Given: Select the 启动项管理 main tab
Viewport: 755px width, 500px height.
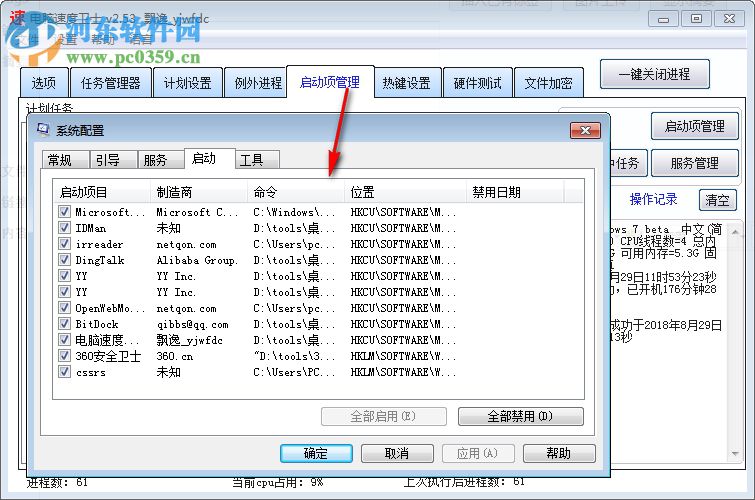Looking at the screenshot, I should tap(330, 82).
